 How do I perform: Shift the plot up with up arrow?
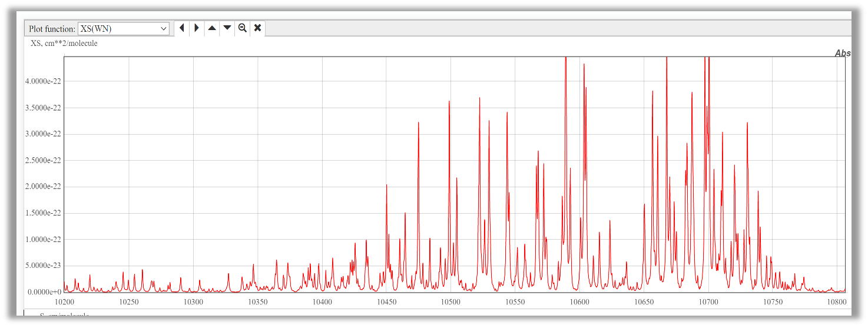[212, 28]
